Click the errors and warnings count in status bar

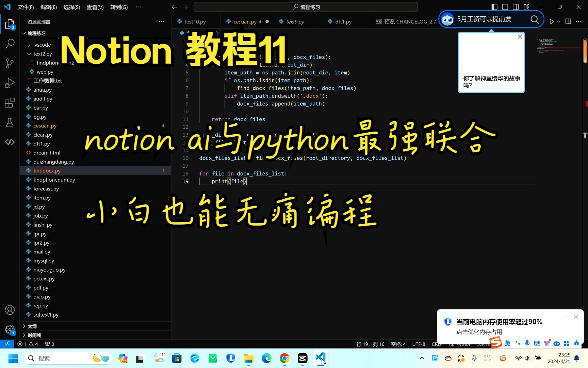pyautogui.click(x=27, y=344)
